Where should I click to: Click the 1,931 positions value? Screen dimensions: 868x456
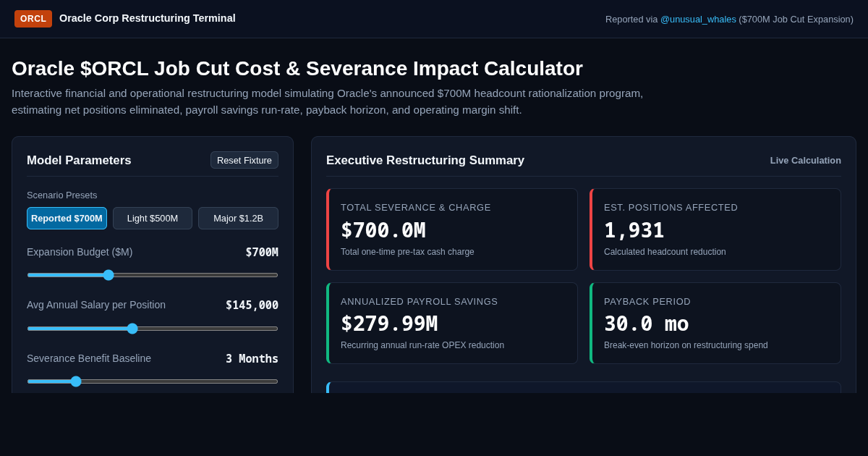pyautogui.click(x=634, y=230)
